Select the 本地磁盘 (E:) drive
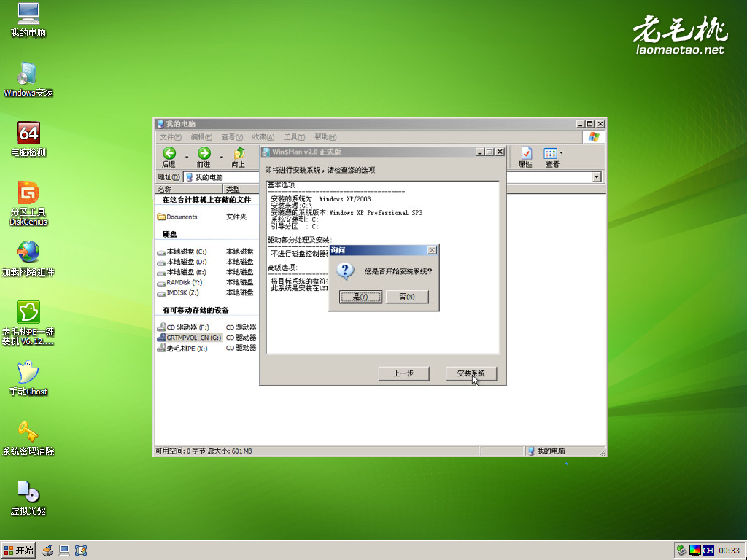Screen dimensions: 747x560 tap(182, 273)
